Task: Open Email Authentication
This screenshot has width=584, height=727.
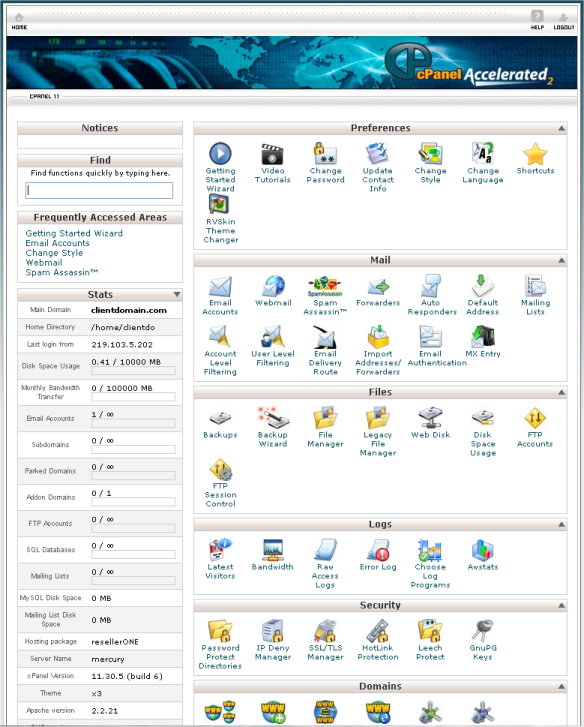Action: (x=430, y=337)
